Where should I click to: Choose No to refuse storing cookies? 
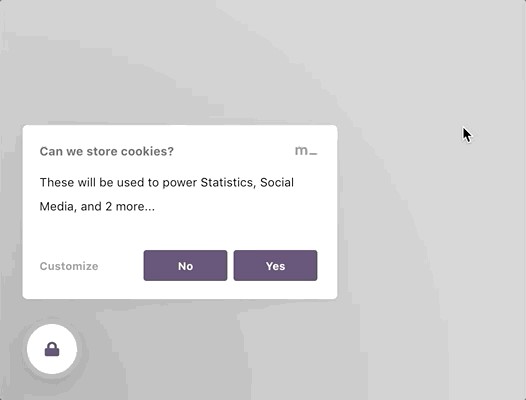pyautogui.click(x=185, y=265)
